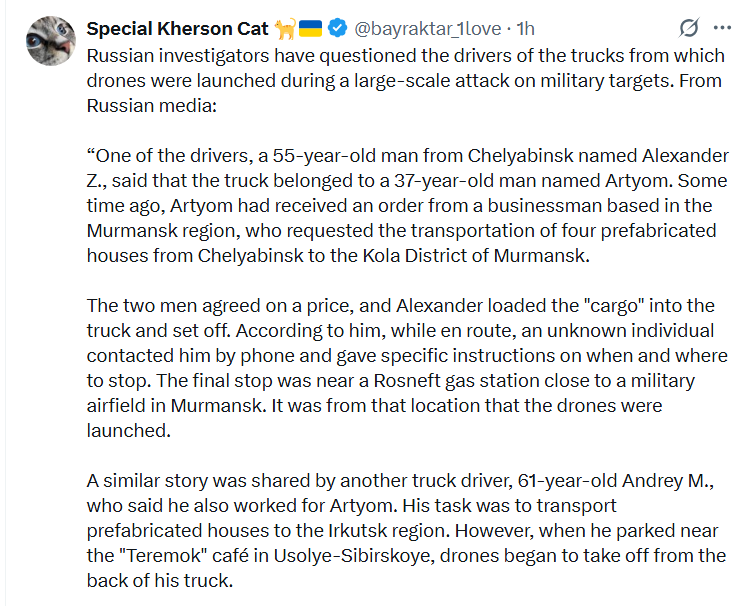Select the paragraph starting "One of the drivers"

(408, 206)
